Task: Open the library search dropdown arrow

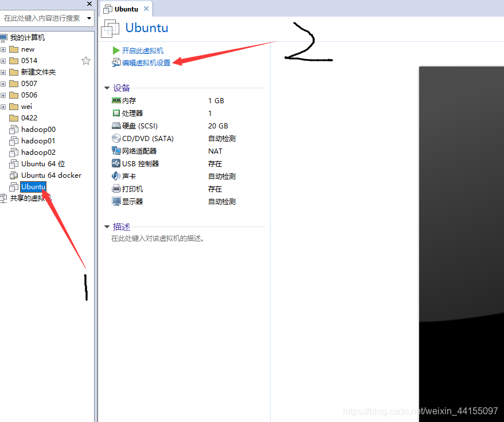Action: coord(89,18)
